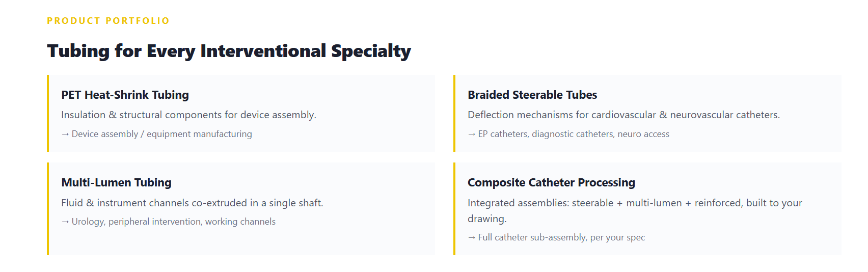This screenshot has height=272, width=868.
Task: Select the Braided Steerable Tubes card title
Action: point(532,95)
